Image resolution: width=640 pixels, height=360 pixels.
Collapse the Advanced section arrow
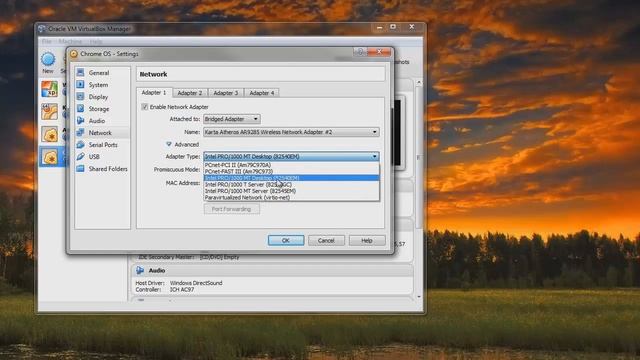169,144
